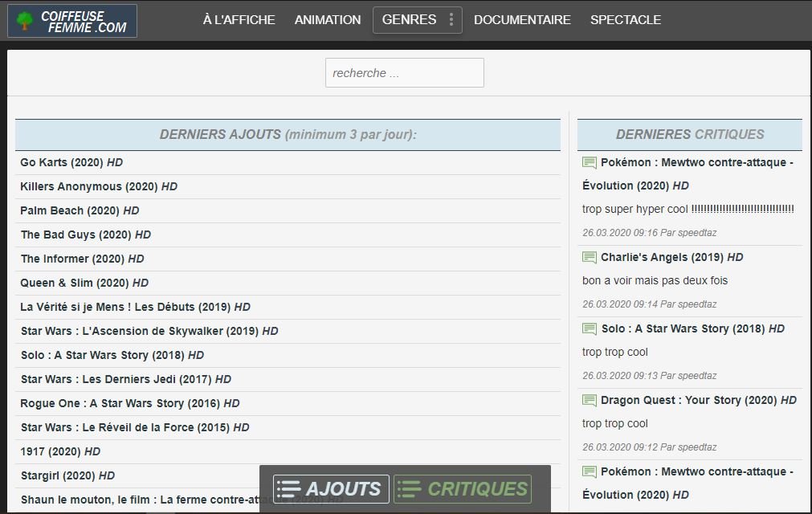Click in the recherche search field
The image size is (812, 514).
pos(405,72)
